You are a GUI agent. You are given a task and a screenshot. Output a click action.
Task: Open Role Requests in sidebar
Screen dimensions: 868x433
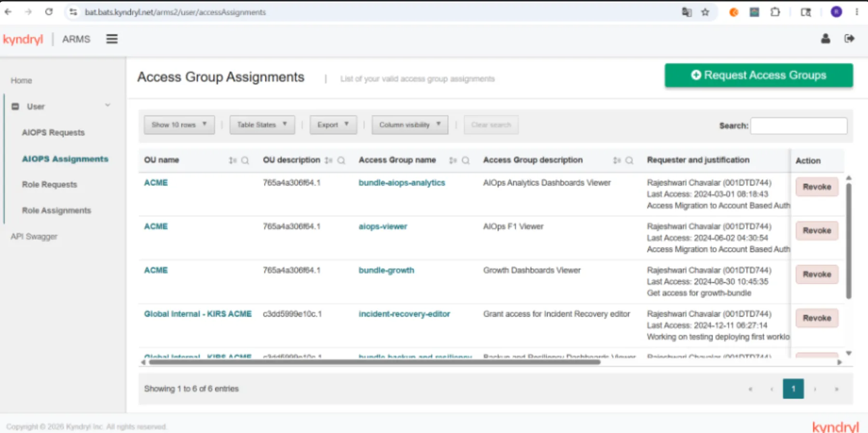[50, 185]
